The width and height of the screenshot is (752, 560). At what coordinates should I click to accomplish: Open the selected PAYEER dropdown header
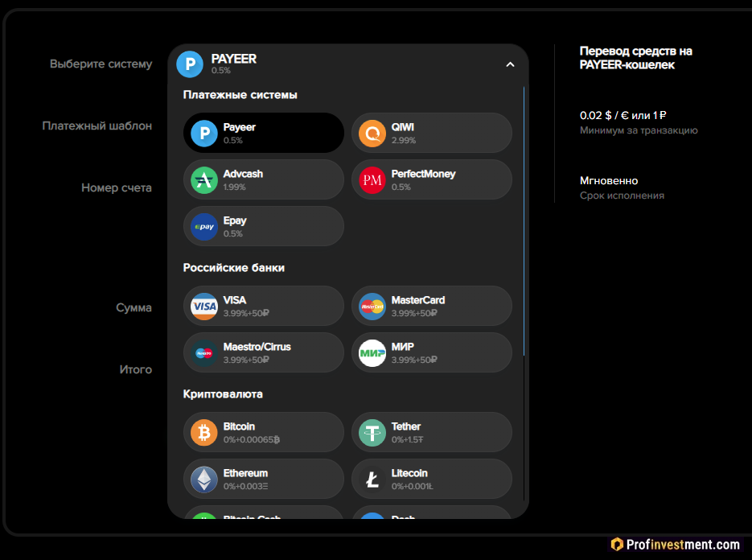pyautogui.click(x=338, y=64)
